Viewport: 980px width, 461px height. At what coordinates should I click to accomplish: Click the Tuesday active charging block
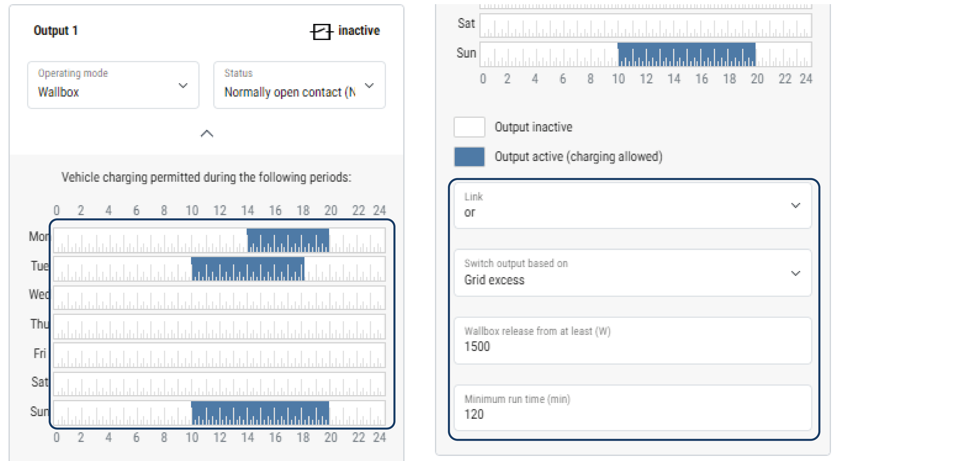point(248,269)
